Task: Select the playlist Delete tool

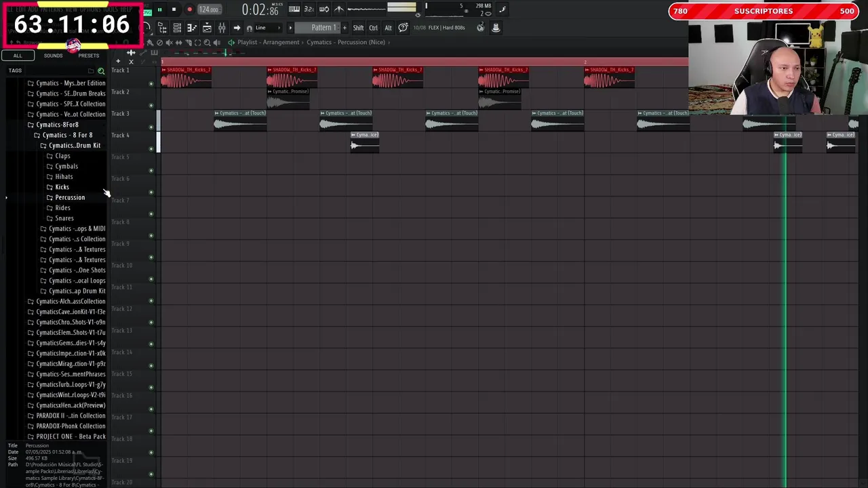Action: click(159, 42)
